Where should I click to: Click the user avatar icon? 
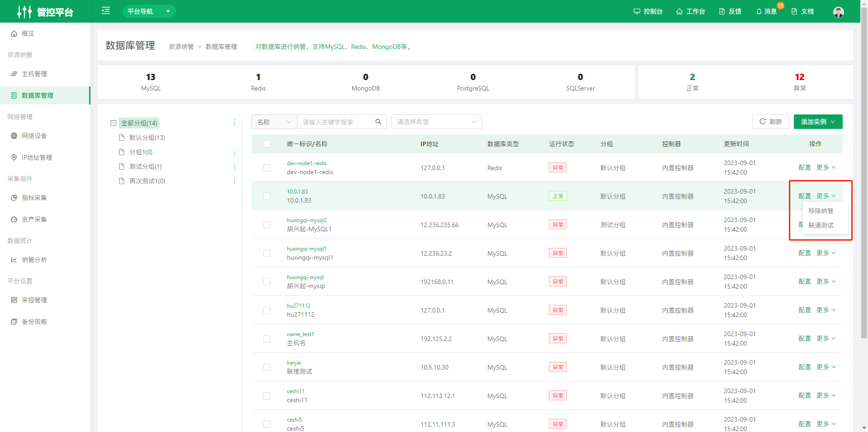(839, 12)
